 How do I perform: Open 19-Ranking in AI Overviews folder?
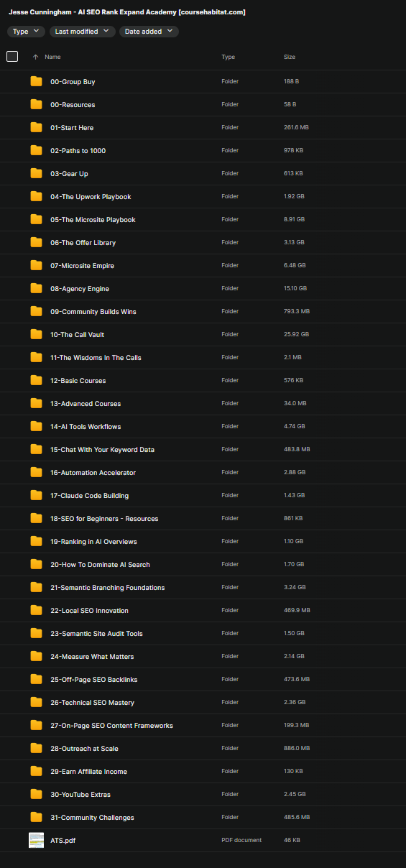93,542
